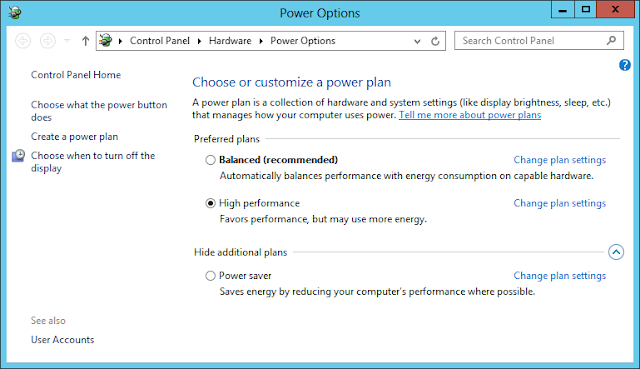Image resolution: width=640 pixels, height=369 pixels.
Task: Change plan settings for Power saver
Action: (x=560, y=276)
